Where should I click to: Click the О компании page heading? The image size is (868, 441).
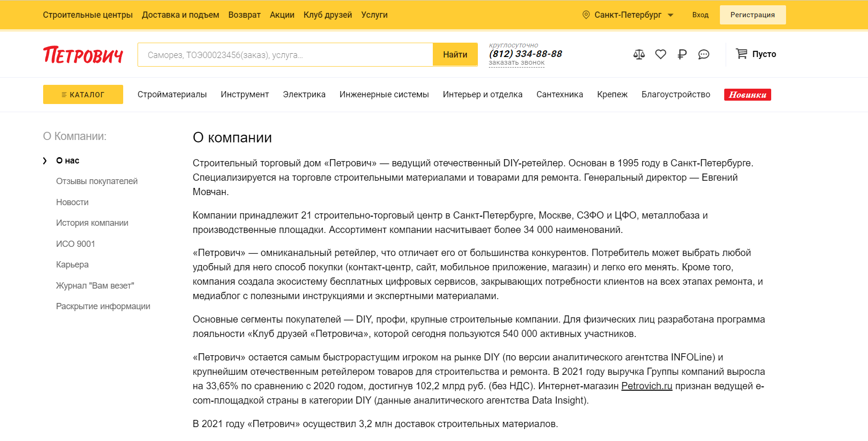[x=232, y=138]
